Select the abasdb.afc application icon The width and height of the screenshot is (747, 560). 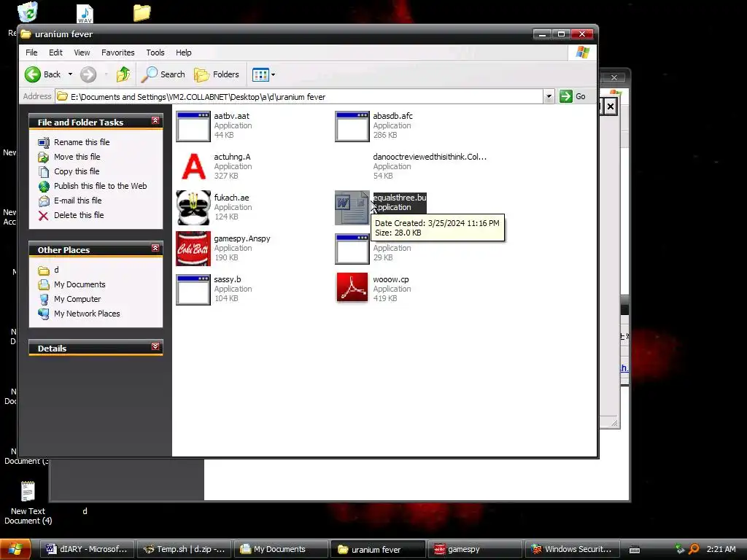click(352, 126)
